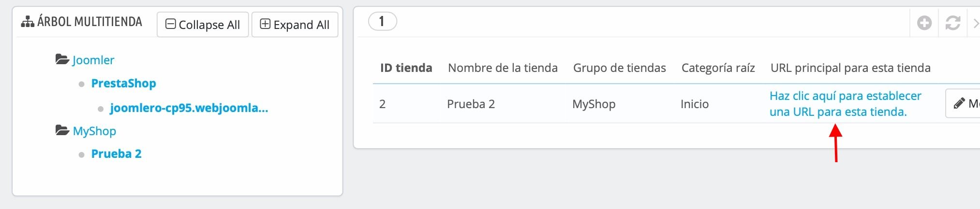Screen dimensions: 980x209
Task: Click the MyShop open-folder icon
Action: pos(62,130)
